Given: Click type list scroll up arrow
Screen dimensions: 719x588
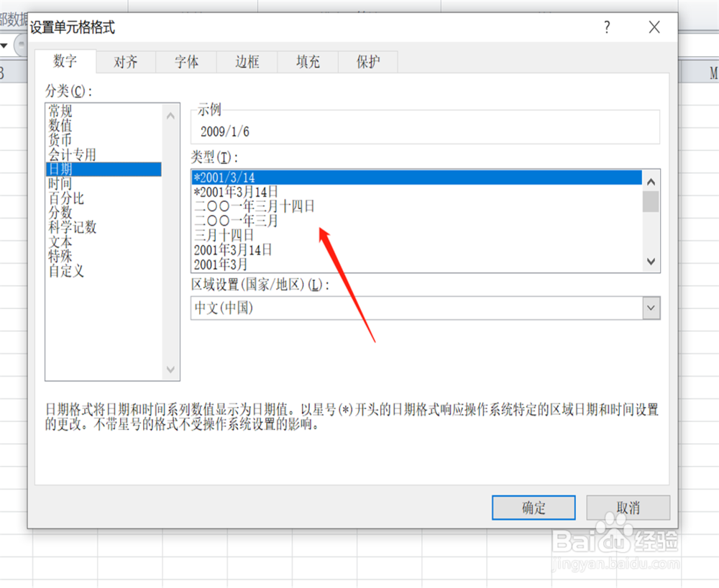Looking at the screenshot, I should [x=651, y=181].
